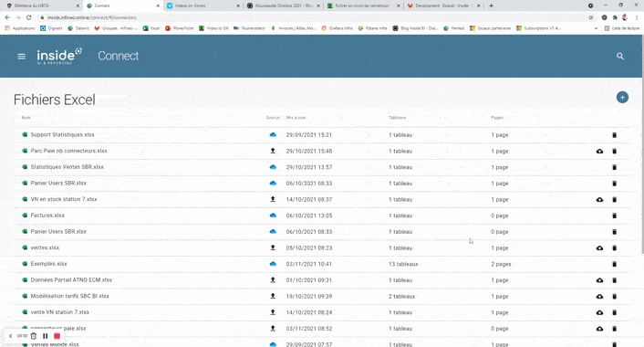Click cloud download icon for VN en stock station 7.xlsx

point(599,199)
